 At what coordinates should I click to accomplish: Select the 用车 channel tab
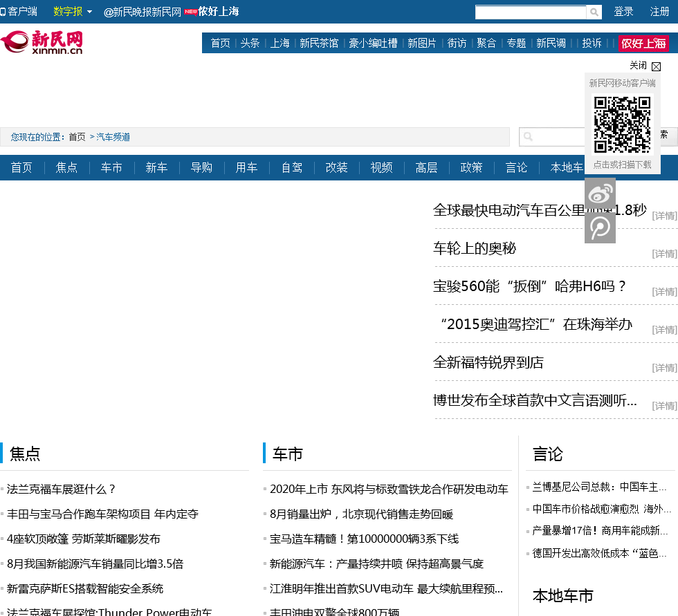pos(246,167)
